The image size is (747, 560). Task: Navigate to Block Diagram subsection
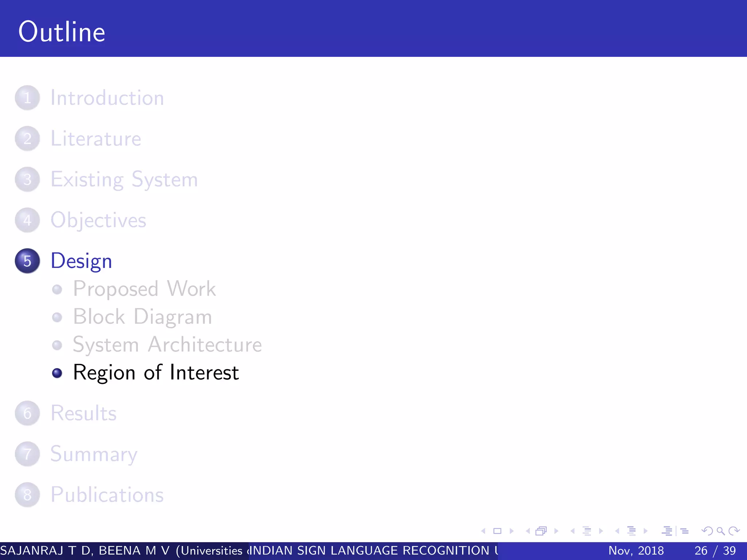click(142, 317)
